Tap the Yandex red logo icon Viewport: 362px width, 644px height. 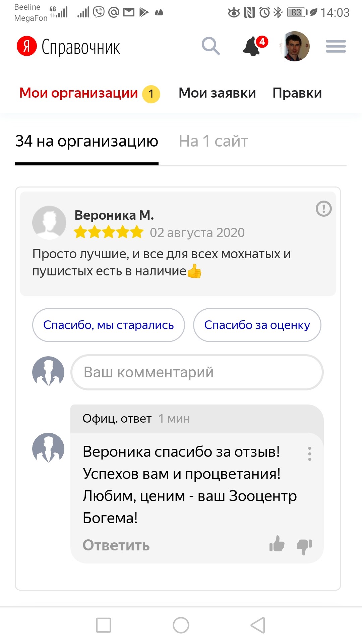(27, 46)
